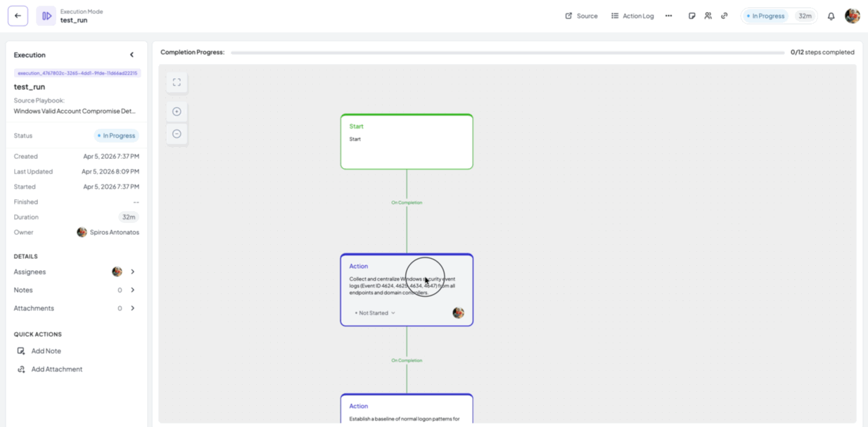868x427 pixels.
Task: Zoom out of the playbook canvas
Action: 177,134
